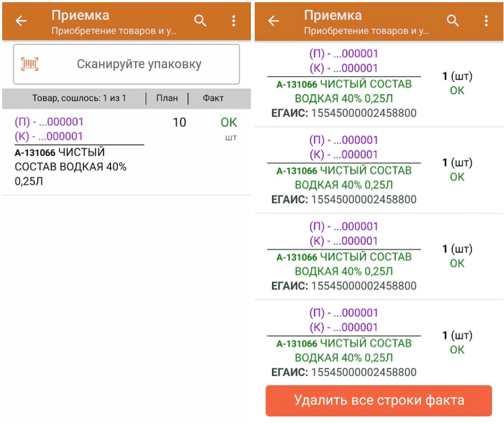The width and height of the screenshot is (504, 424).
Task: Tap back arrow on left Приемка screen
Action: point(21,21)
